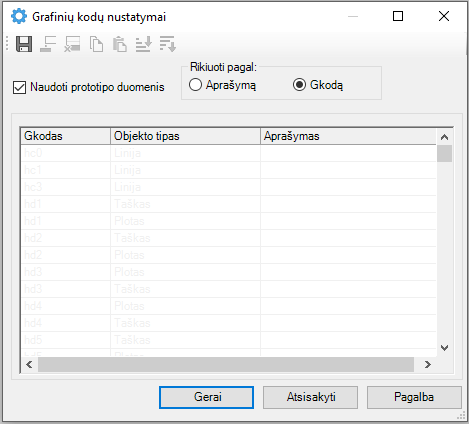Click the sort descending toolbar icon

168,44
